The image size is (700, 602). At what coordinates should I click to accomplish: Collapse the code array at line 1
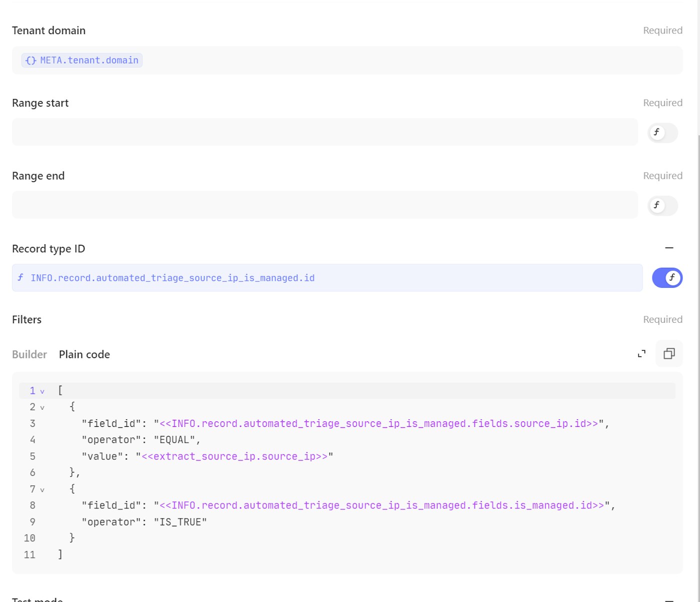pos(42,391)
